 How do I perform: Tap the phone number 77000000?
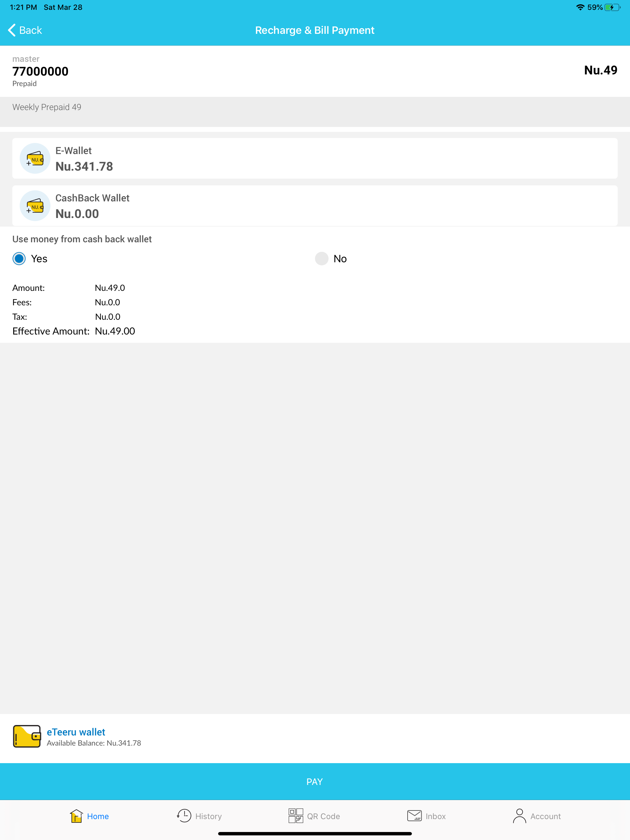(x=40, y=71)
